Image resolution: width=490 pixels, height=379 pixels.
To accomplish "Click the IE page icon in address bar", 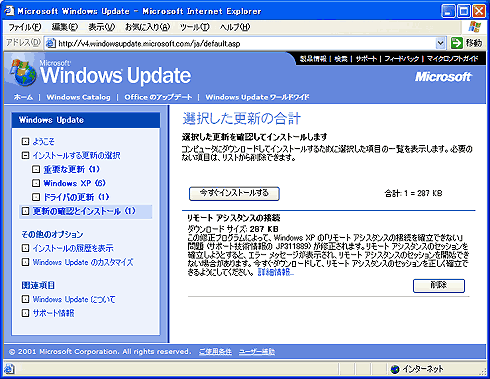I will coord(50,43).
